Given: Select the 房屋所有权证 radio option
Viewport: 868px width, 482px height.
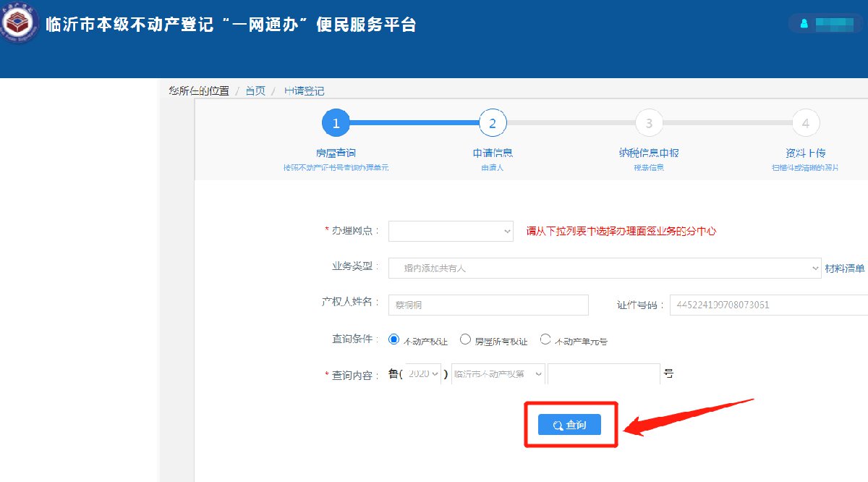Looking at the screenshot, I should [466, 339].
